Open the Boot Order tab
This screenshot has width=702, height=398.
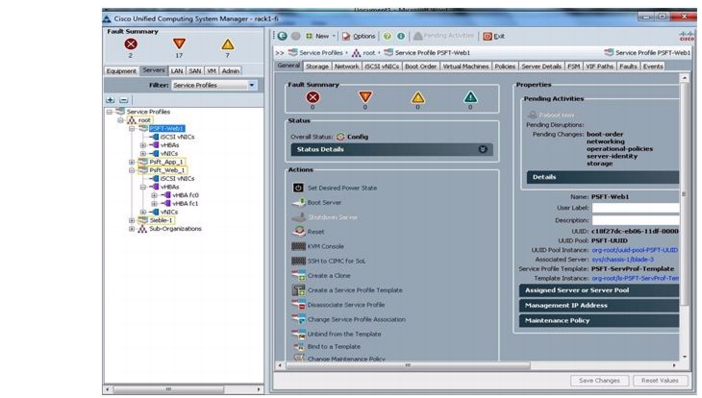(420, 66)
